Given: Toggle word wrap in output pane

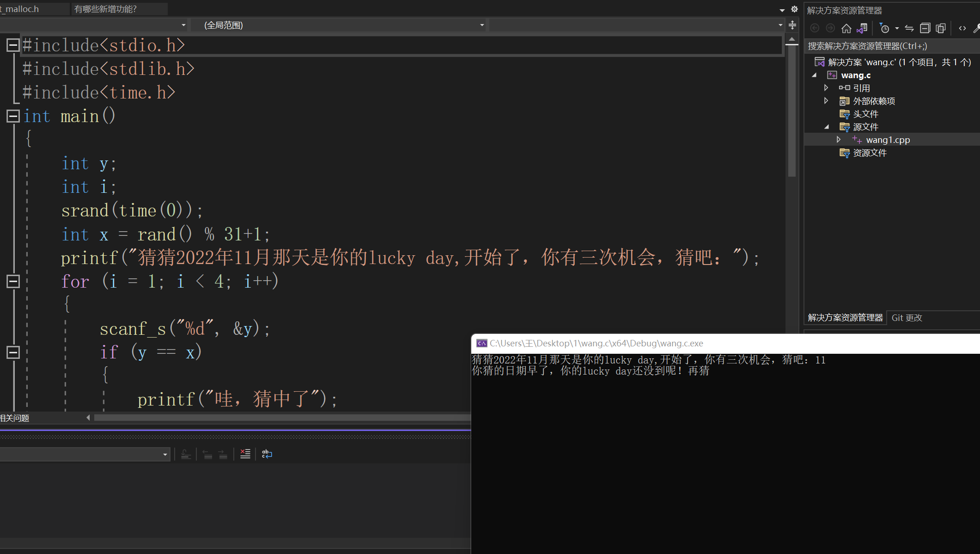Looking at the screenshot, I should tap(267, 454).
